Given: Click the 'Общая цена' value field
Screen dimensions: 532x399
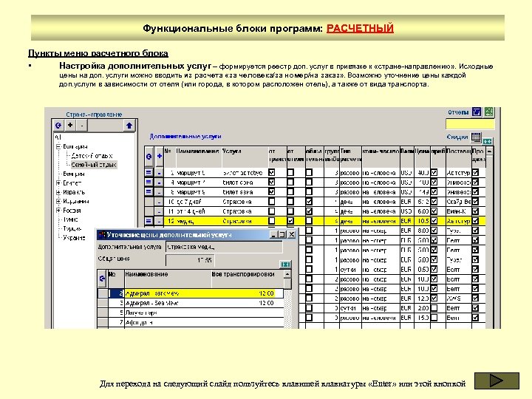Looking at the screenshot, I should point(191,260).
